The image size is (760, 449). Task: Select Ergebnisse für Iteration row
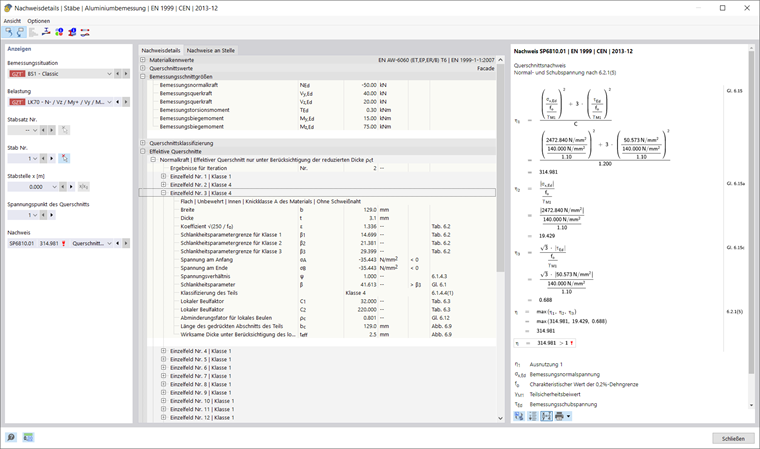[x=321, y=168]
